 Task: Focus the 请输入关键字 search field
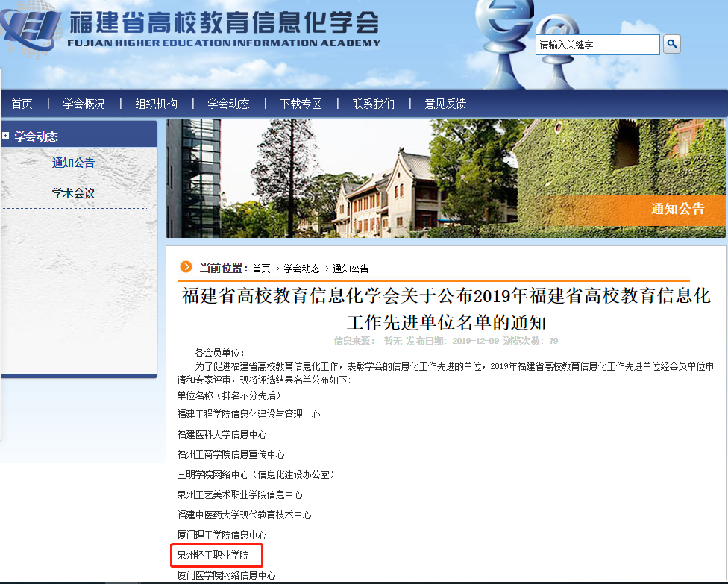point(597,45)
